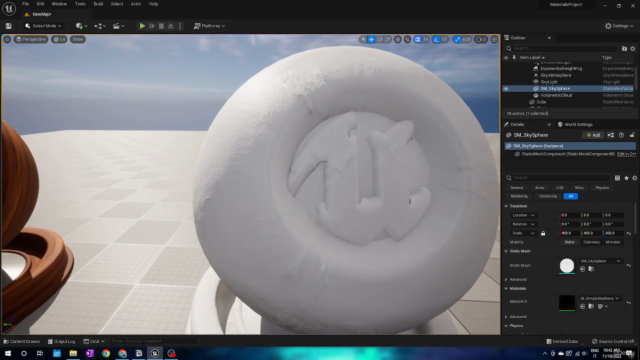Select the Cube actor in the Outliner

coord(541,102)
